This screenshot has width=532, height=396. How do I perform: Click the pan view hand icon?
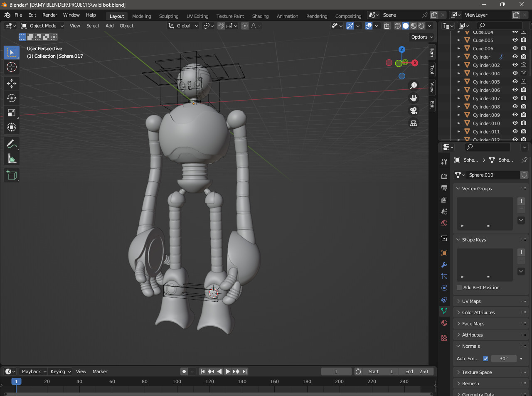click(x=414, y=98)
